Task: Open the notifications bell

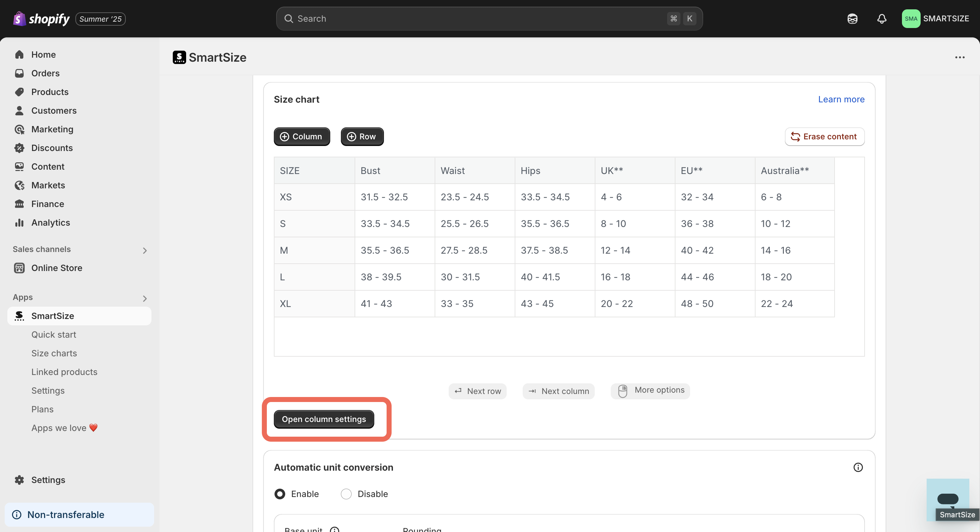Action: point(882,19)
